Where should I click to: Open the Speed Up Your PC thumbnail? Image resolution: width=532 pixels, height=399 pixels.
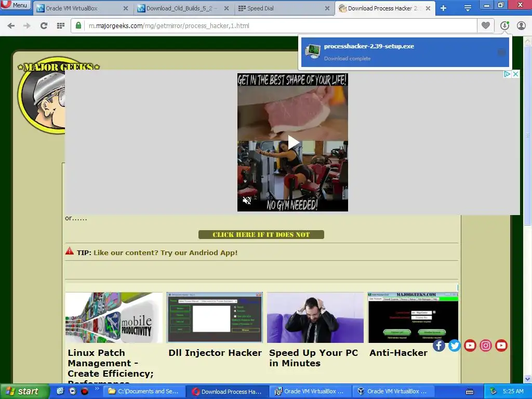click(315, 317)
